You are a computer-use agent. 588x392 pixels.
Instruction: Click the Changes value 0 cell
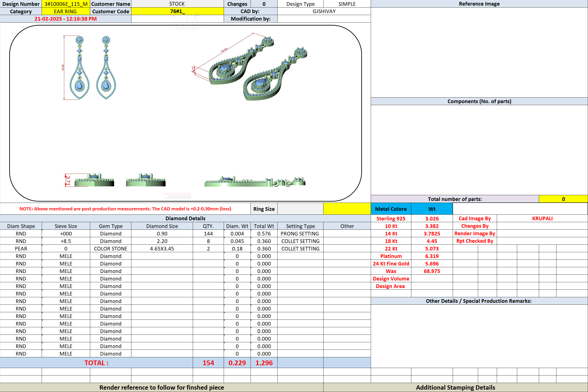click(264, 4)
